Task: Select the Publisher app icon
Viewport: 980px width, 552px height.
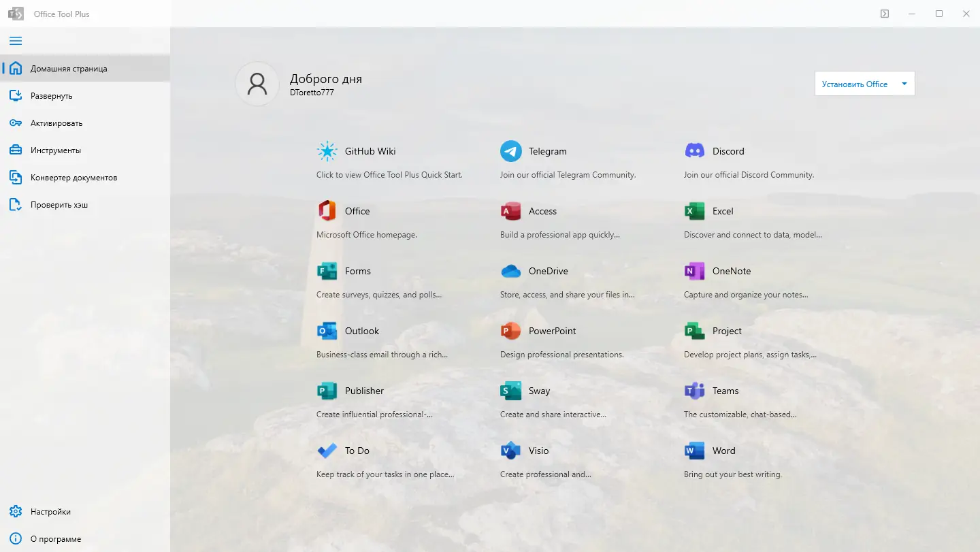Action: point(327,391)
